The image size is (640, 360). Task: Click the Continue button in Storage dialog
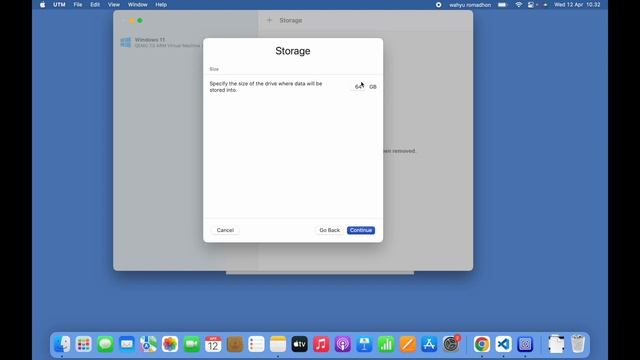[x=361, y=230]
